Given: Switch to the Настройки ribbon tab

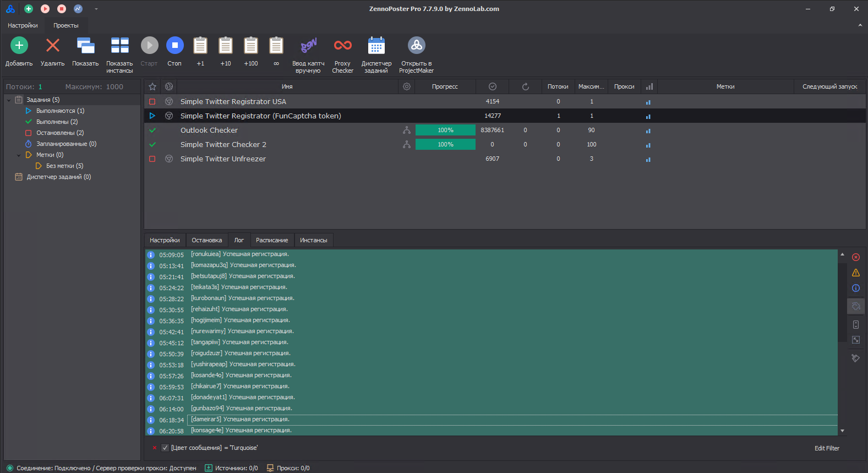Looking at the screenshot, I should click(x=23, y=25).
